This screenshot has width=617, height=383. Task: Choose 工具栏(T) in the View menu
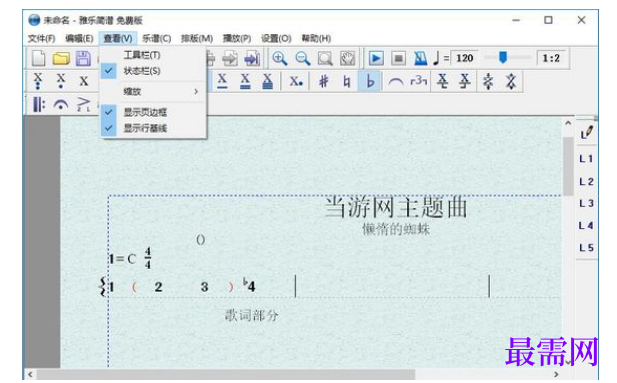(x=153, y=55)
